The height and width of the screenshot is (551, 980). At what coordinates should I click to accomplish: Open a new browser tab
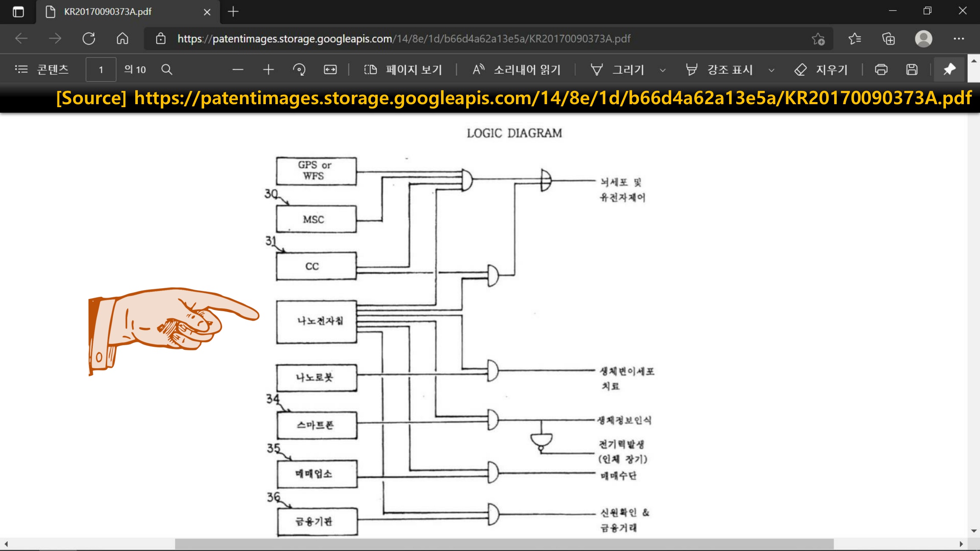233,11
